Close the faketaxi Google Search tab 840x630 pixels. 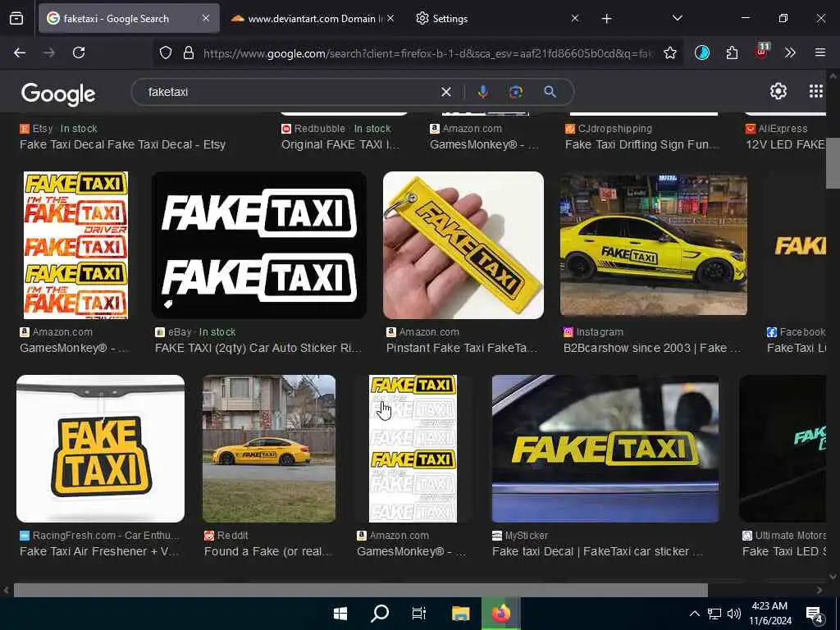click(206, 18)
